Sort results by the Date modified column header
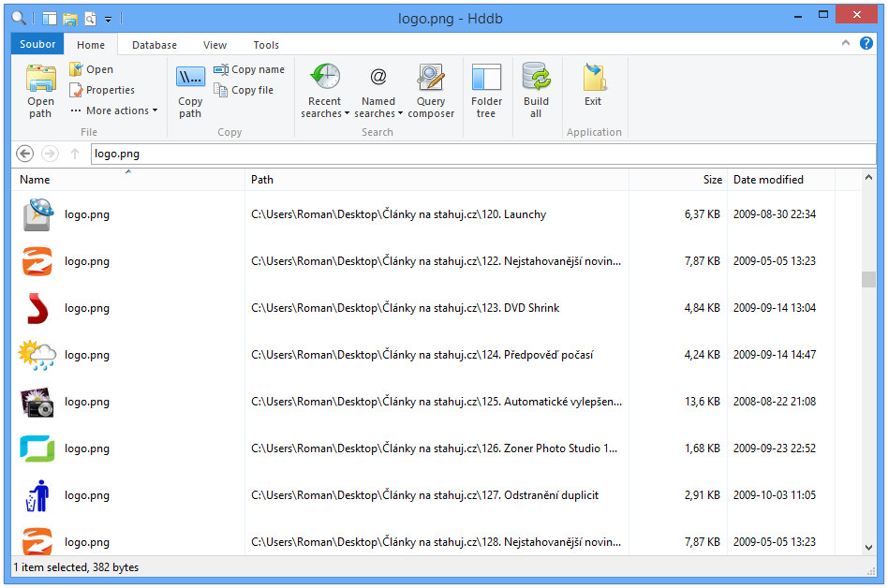Screen dimensions: 888x588 (781, 180)
